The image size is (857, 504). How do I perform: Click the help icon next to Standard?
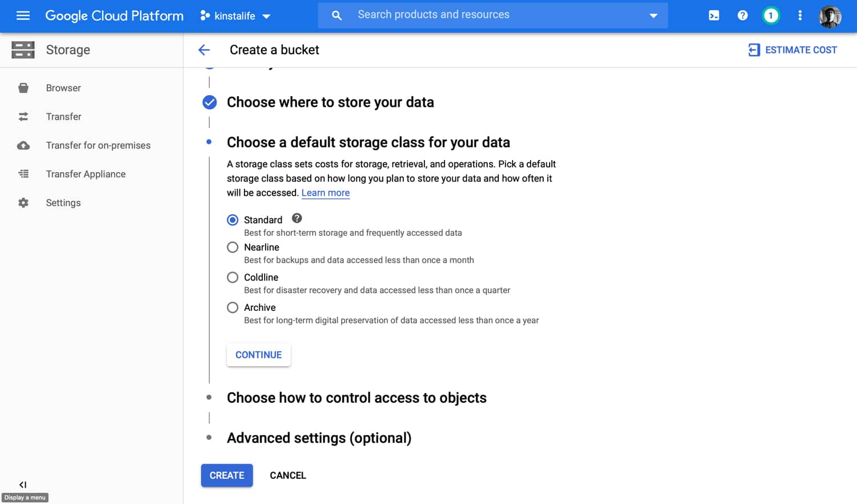297,218
